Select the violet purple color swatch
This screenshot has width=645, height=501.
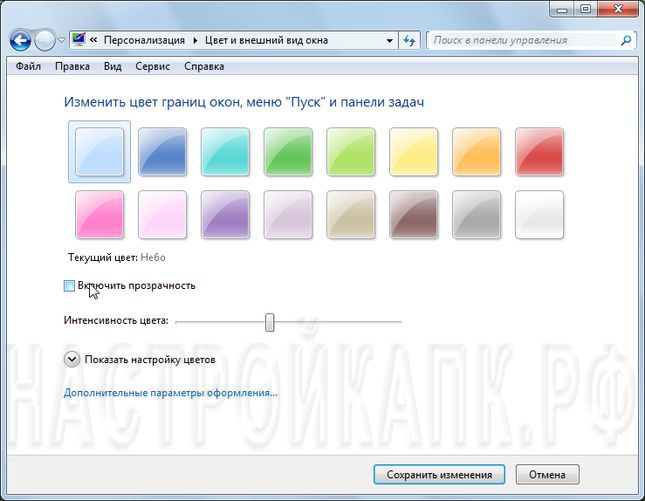tap(225, 215)
